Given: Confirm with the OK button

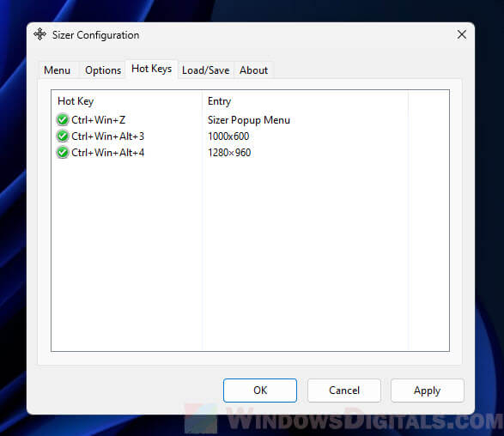Looking at the screenshot, I should pyautogui.click(x=260, y=391).
